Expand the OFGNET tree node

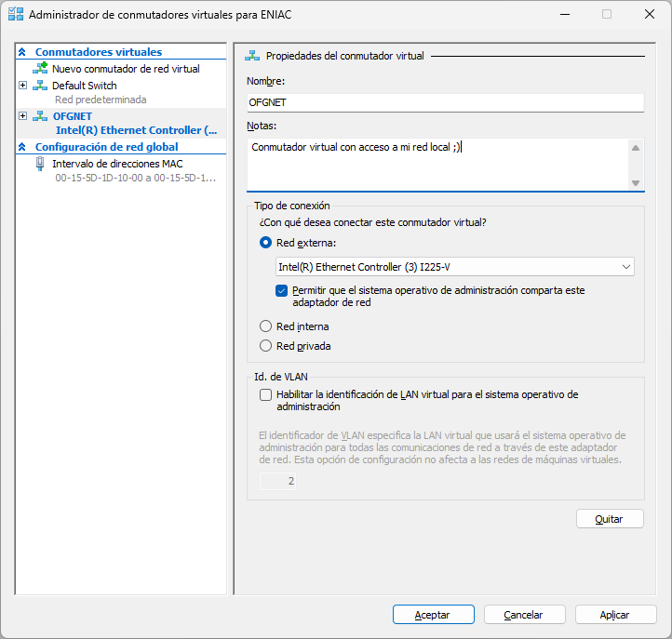(x=23, y=116)
